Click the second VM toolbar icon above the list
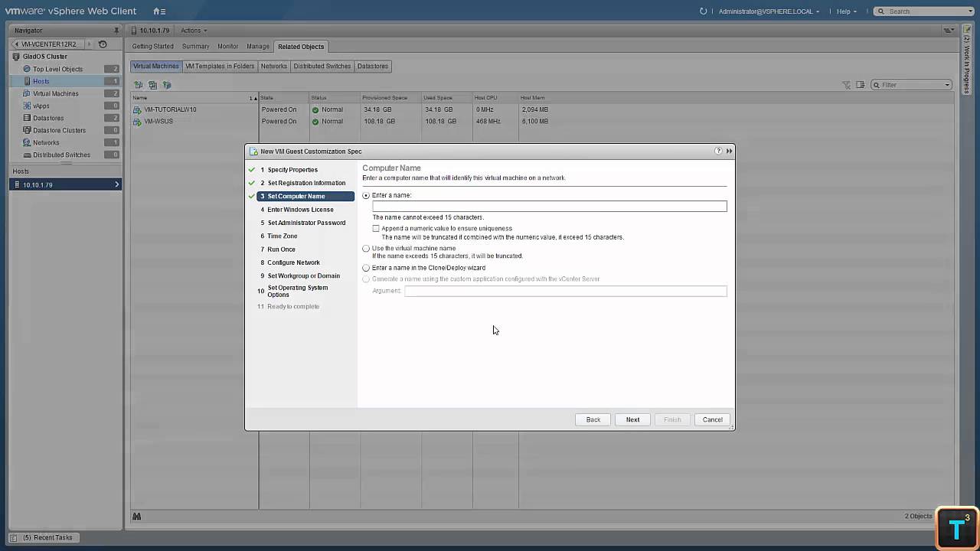 click(x=152, y=85)
